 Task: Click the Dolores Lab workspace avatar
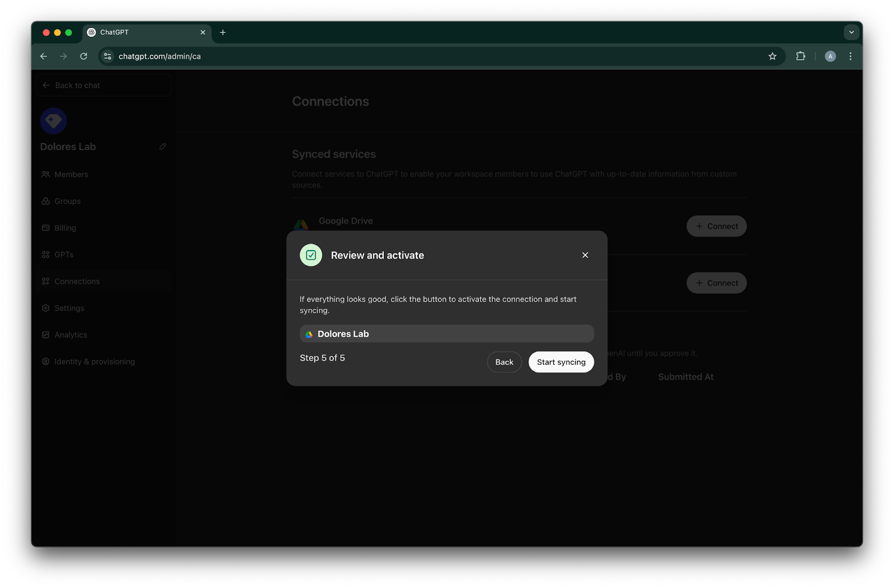[x=54, y=121]
